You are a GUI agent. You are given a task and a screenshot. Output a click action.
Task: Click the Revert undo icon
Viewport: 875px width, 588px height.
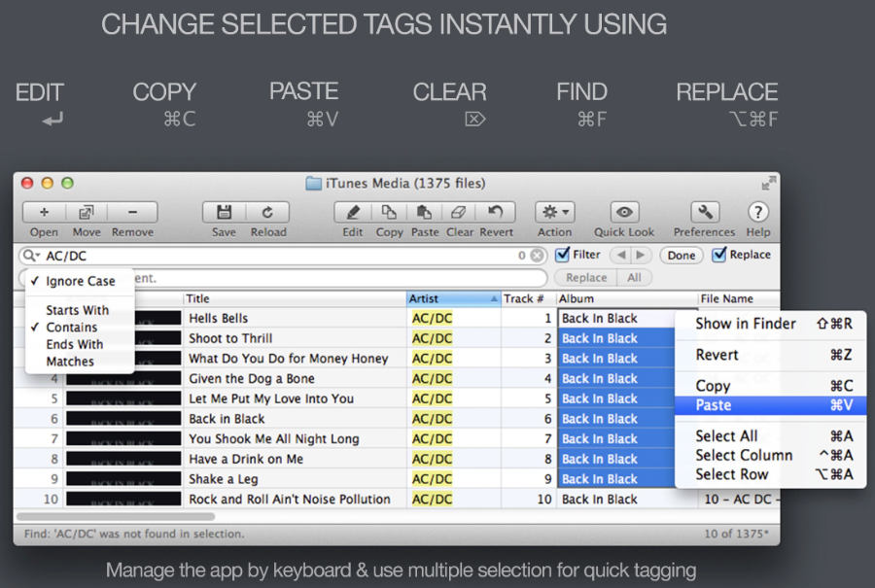pos(496,212)
